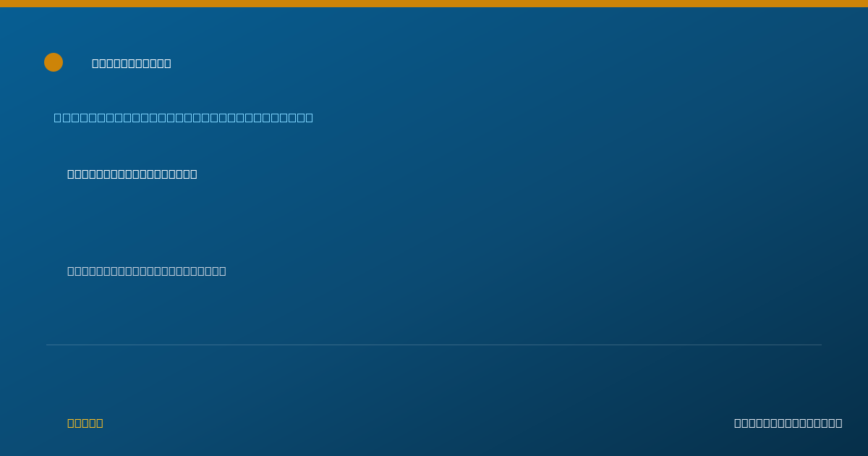Click the white footer text at bottom right
868x456 pixels.
[x=788, y=423]
